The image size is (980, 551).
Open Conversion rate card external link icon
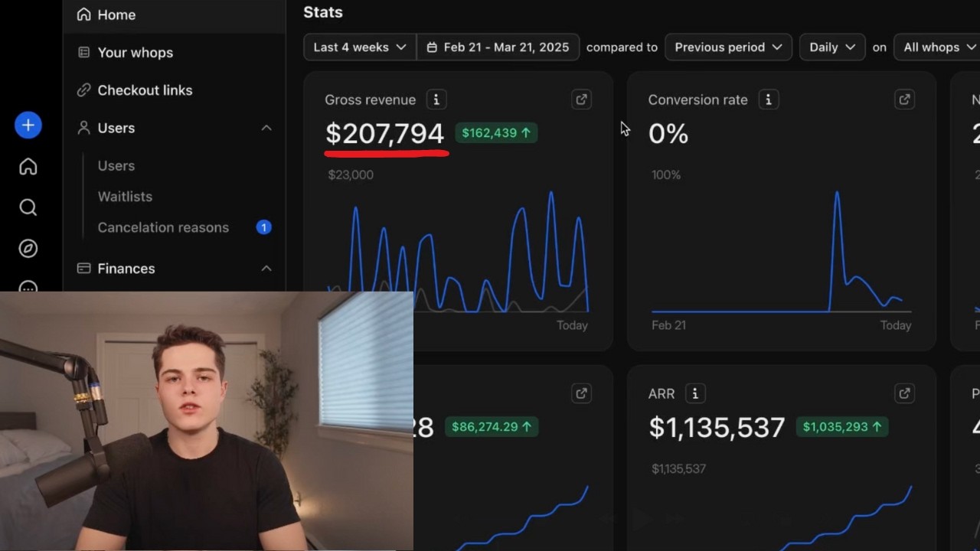(904, 99)
